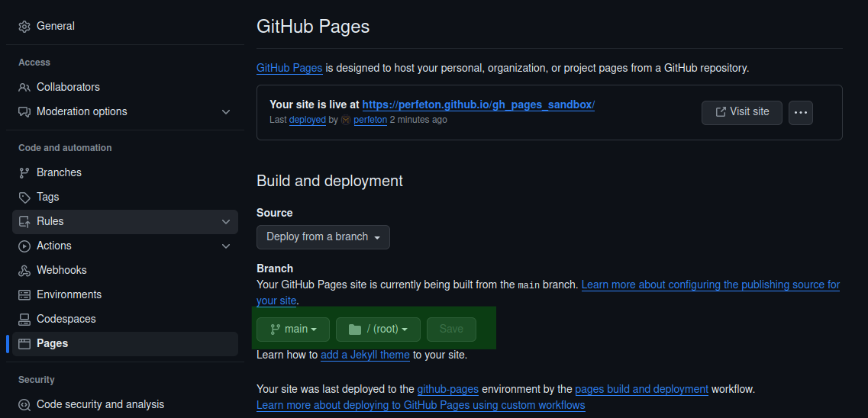Click the Save button
This screenshot has height=418, width=868.
point(451,330)
